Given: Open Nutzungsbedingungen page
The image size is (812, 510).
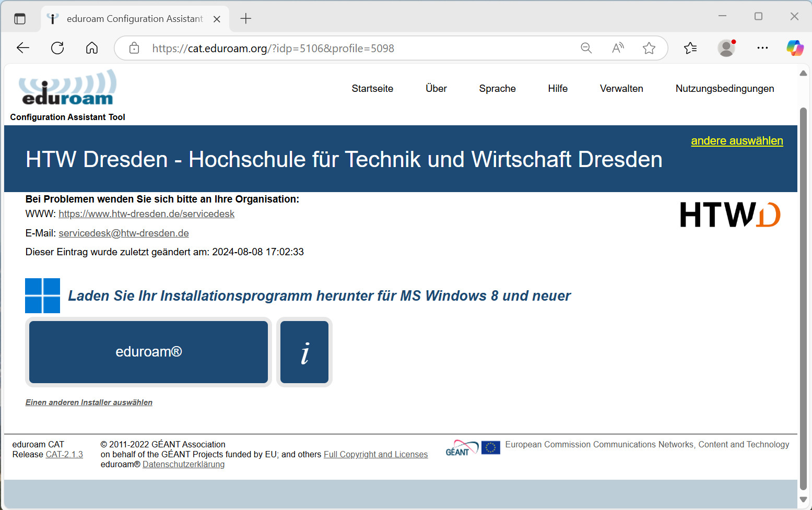Looking at the screenshot, I should [x=725, y=89].
